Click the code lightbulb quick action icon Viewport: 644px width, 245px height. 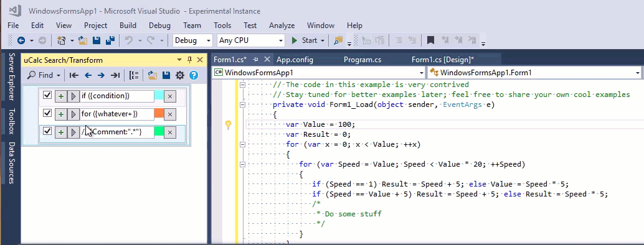pyautogui.click(x=229, y=125)
